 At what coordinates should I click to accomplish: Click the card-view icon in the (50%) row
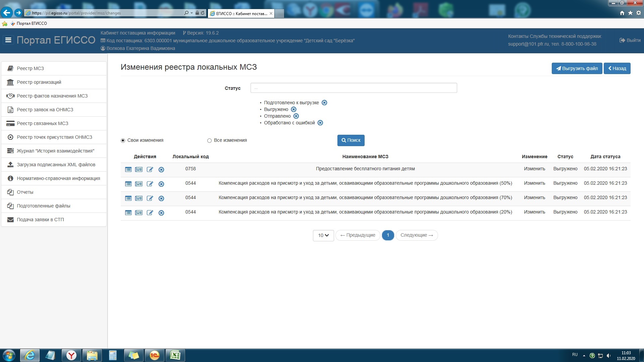coord(139,184)
